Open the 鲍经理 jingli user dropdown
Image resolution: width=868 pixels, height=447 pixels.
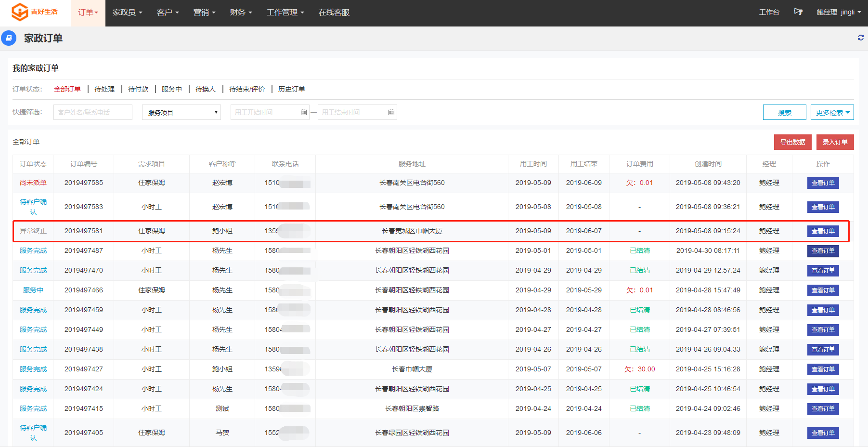pyautogui.click(x=839, y=12)
